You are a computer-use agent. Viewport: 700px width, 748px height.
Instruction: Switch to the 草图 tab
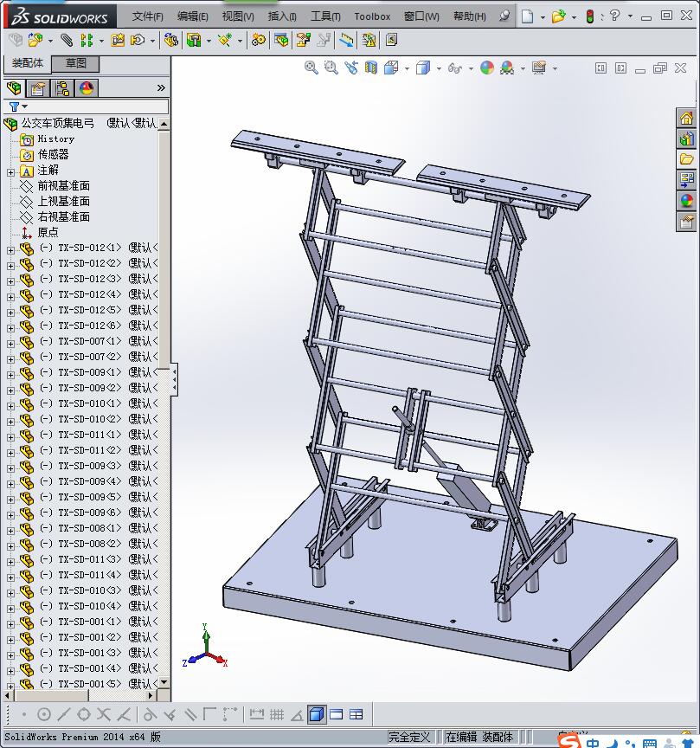(75, 63)
